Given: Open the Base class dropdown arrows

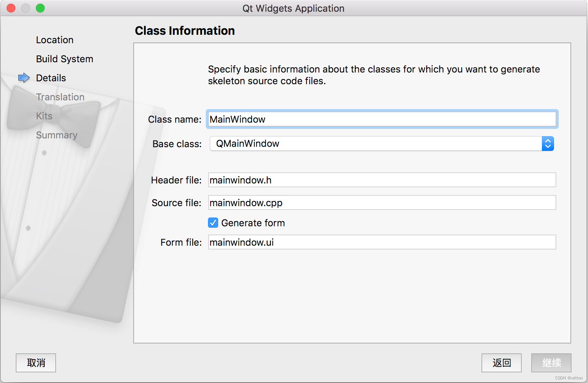Looking at the screenshot, I should pos(547,144).
